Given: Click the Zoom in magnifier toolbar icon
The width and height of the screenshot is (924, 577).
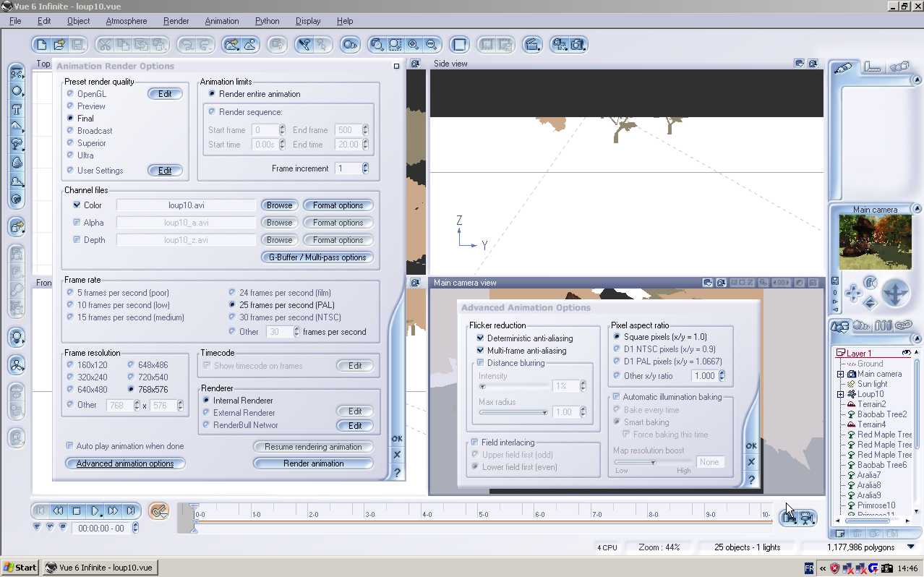Looking at the screenshot, I should [413, 45].
